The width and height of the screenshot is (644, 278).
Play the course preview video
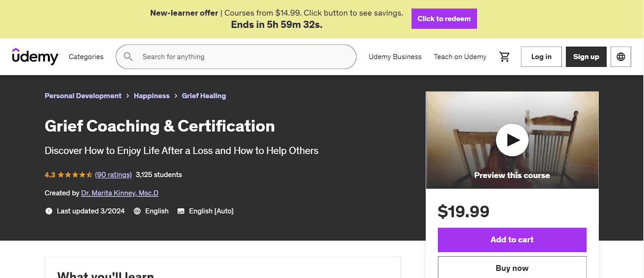tap(512, 140)
